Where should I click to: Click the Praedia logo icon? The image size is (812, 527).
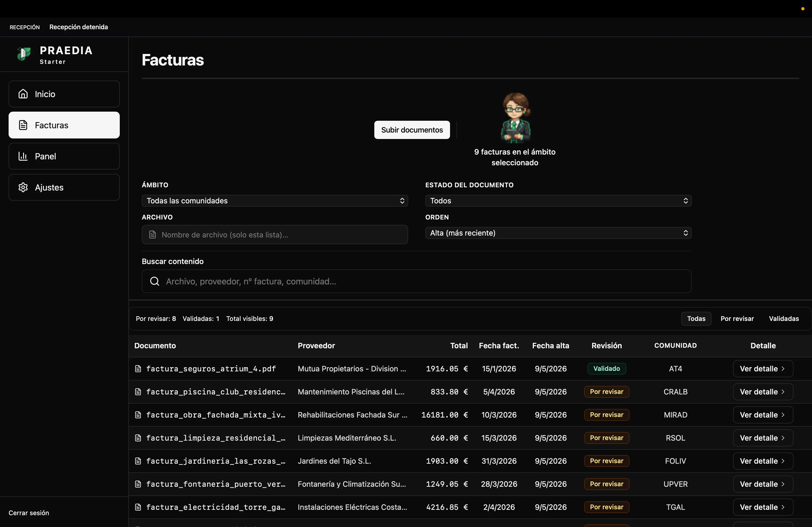click(x=24, y=54)
